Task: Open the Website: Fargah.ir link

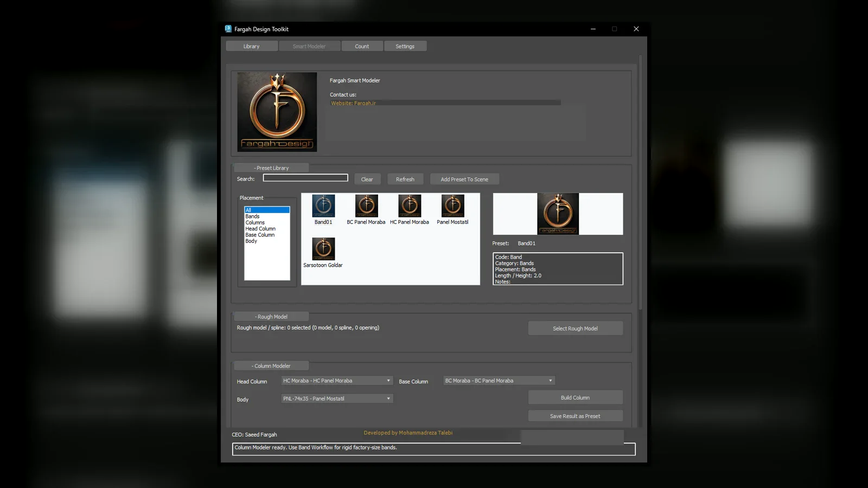Action: click(353, 103)
